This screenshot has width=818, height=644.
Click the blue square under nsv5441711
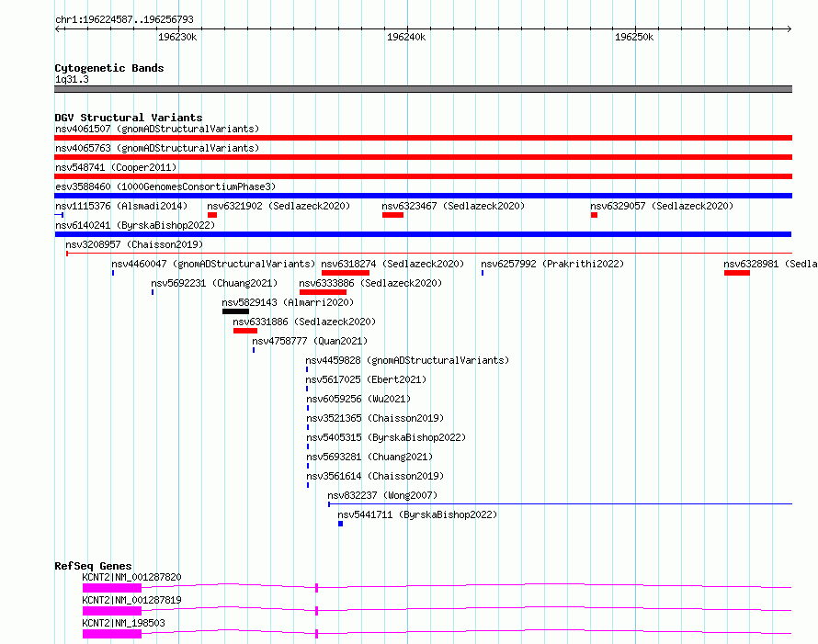341,524
